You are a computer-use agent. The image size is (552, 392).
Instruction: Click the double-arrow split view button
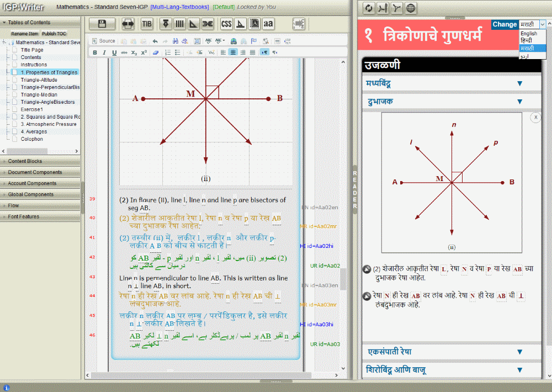click(x=128, y=24)
